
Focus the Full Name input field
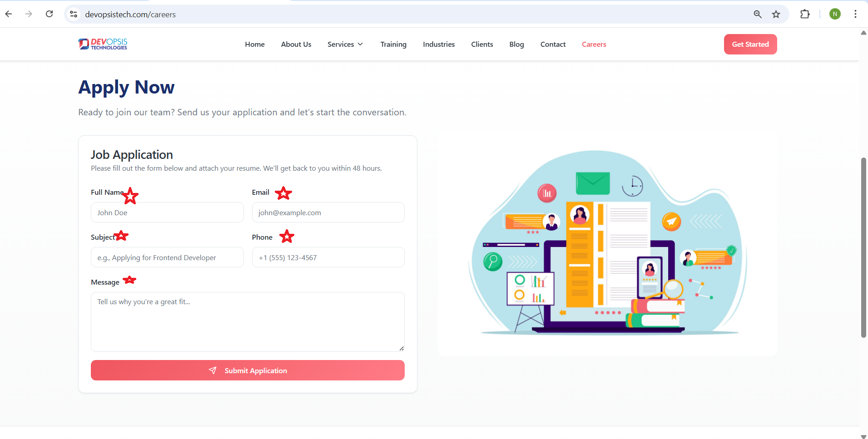tap(167, 212)
